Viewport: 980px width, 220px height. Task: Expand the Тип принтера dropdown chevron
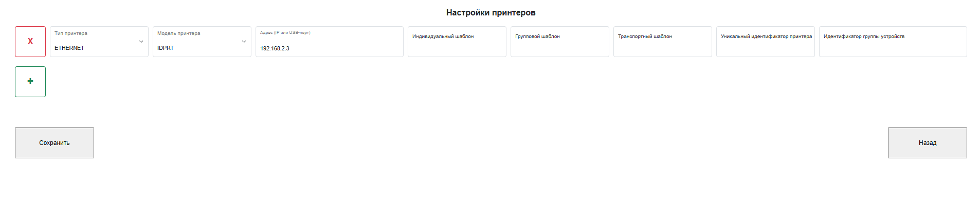141,42
